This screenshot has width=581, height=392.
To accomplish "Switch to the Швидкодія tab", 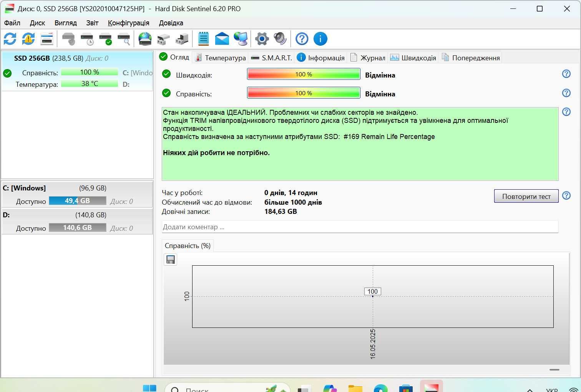I will click(413, 58).
